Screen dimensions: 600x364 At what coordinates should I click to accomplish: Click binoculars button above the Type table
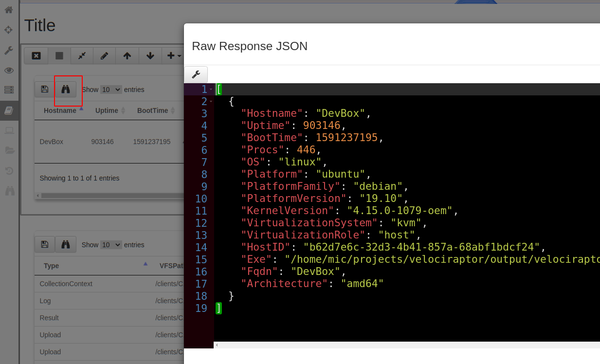pos(66,245)
